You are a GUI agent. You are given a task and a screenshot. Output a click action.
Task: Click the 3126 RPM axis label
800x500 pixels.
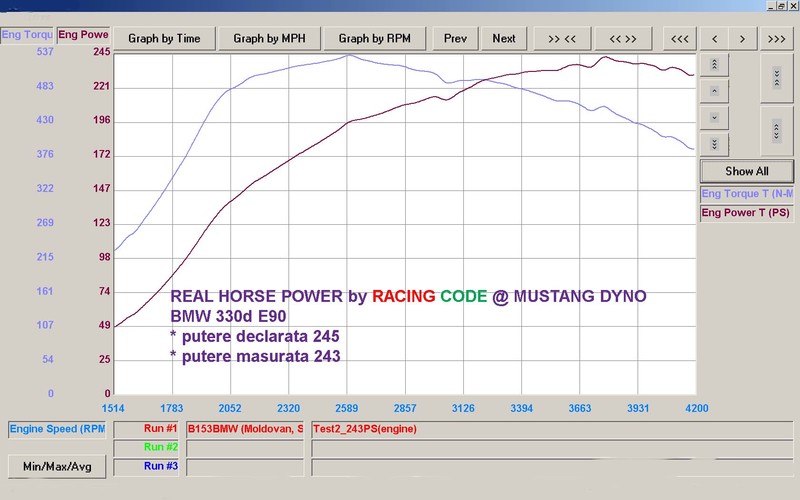click(463, 408)
